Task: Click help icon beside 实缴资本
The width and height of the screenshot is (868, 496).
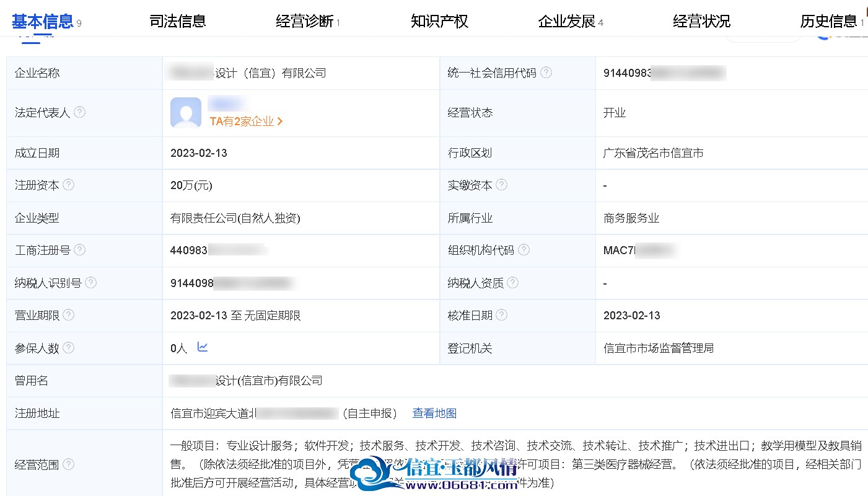Action: pos(501,185)
